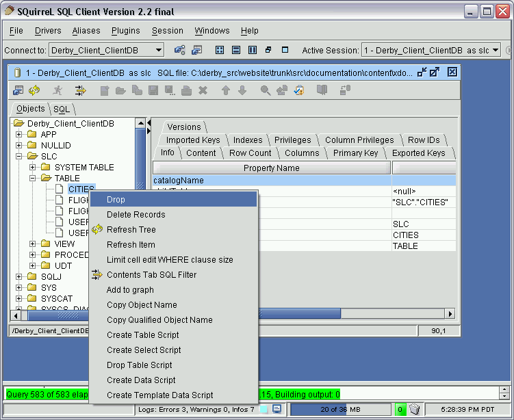Expand the SYS schema tree node

19,288
